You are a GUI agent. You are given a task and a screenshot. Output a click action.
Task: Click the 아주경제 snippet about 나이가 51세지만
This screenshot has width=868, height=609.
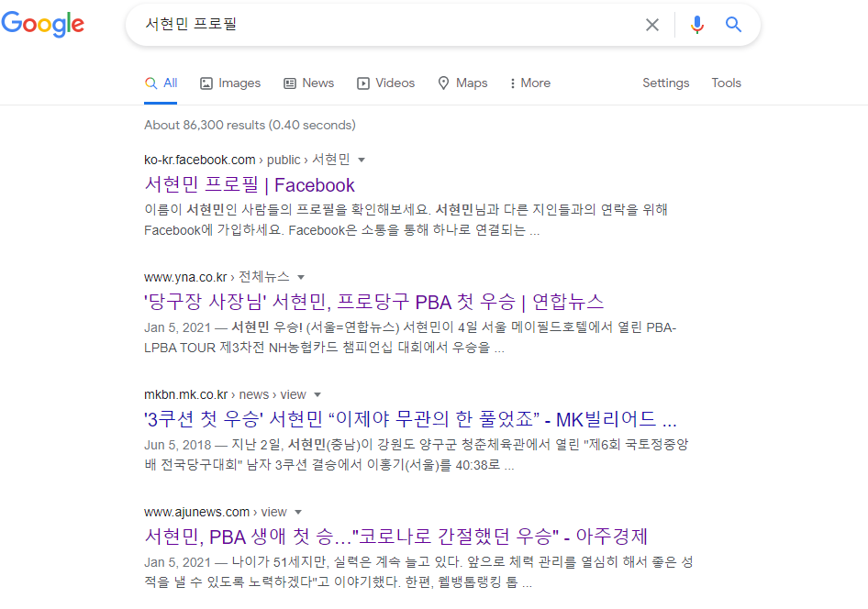click(418, 572)
